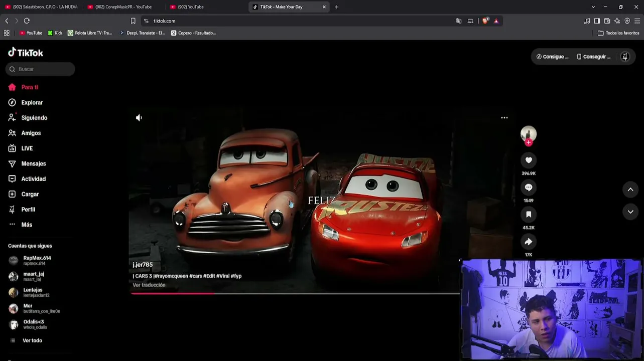
Task: Open the creator's avatar beside the video
Action: point(529,133)
